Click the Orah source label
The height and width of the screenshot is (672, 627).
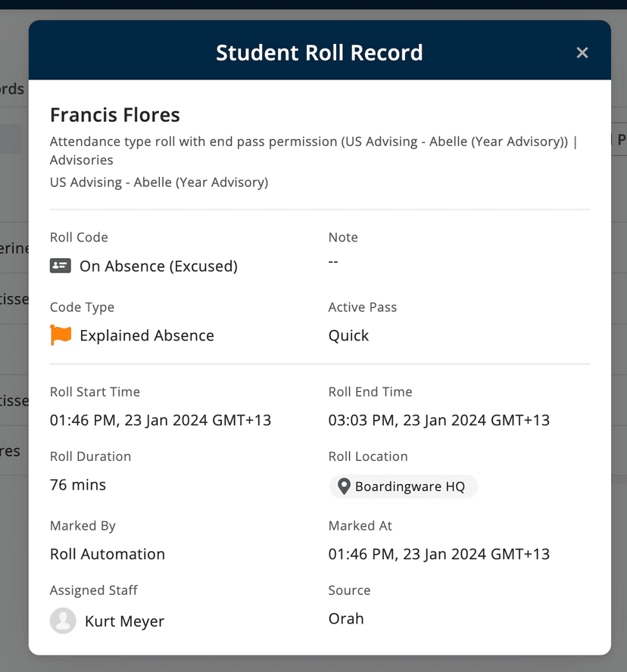coord(346,618)
